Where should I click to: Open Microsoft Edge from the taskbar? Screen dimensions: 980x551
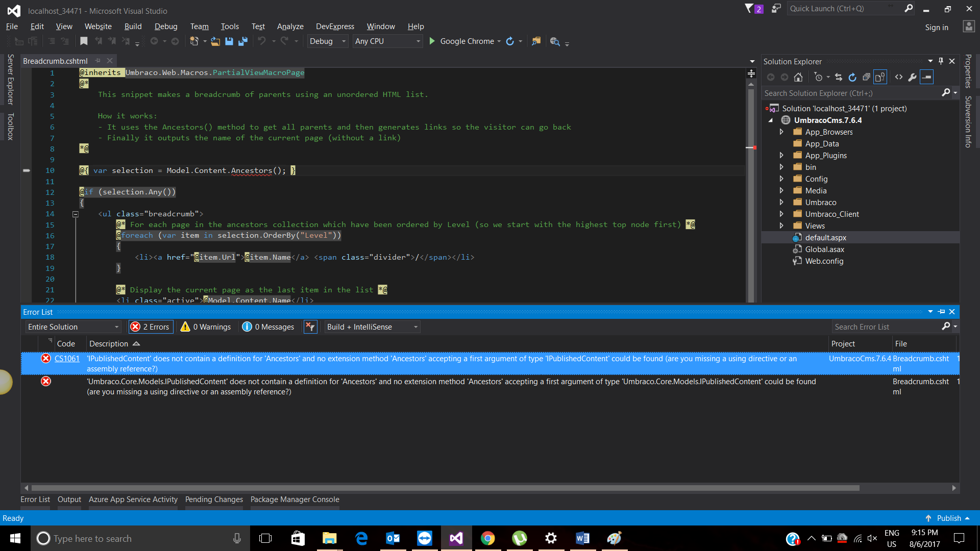click(361, 538)
